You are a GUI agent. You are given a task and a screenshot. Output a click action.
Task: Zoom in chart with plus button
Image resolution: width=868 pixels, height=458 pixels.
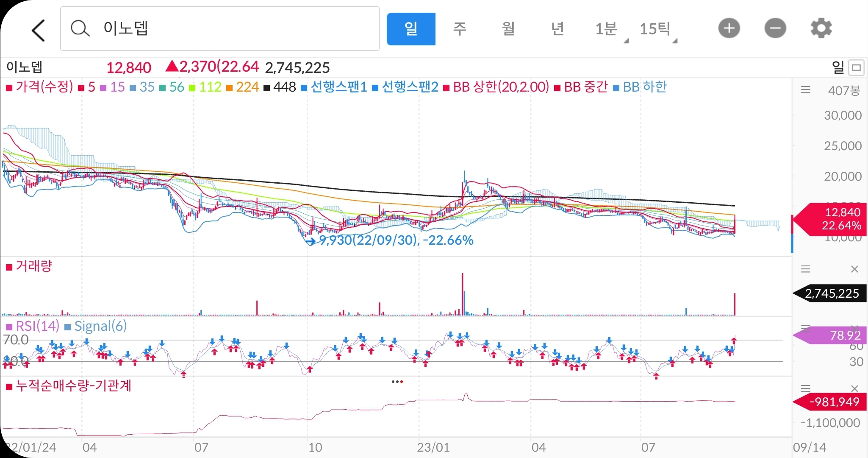click(x=729, y=29)
